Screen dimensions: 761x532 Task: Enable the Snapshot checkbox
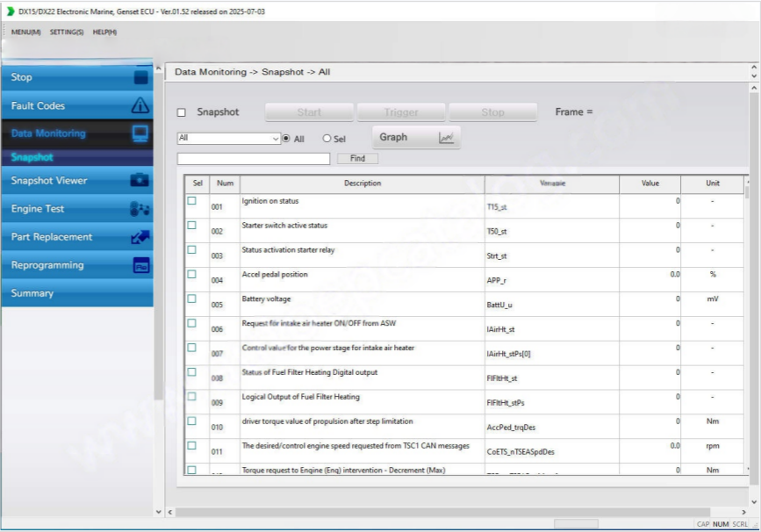[x=182, y=112]
